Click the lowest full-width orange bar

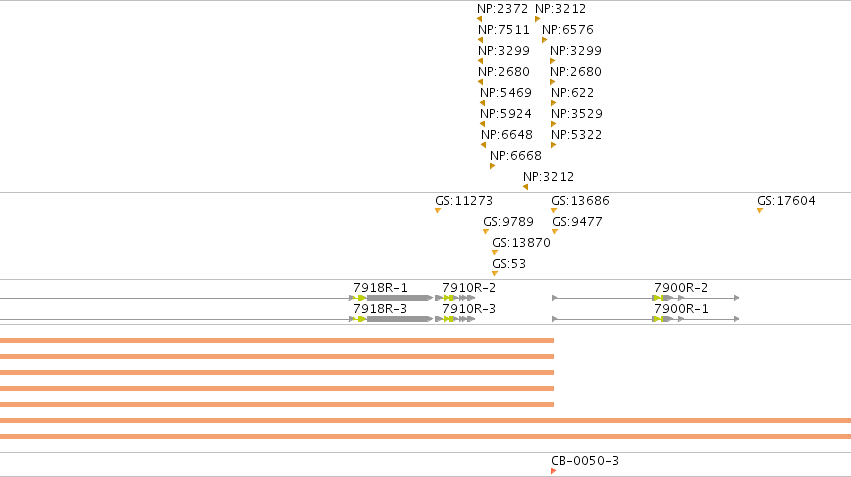click(426, 437)
